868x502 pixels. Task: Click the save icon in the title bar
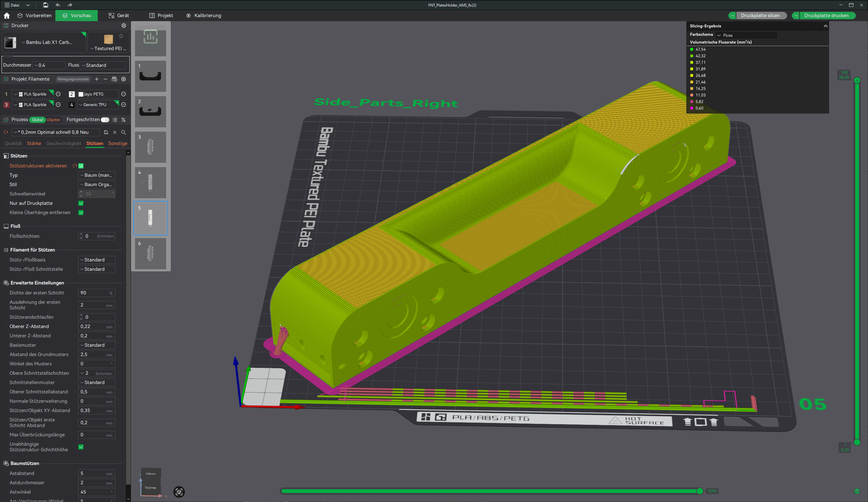coord(45,5)
